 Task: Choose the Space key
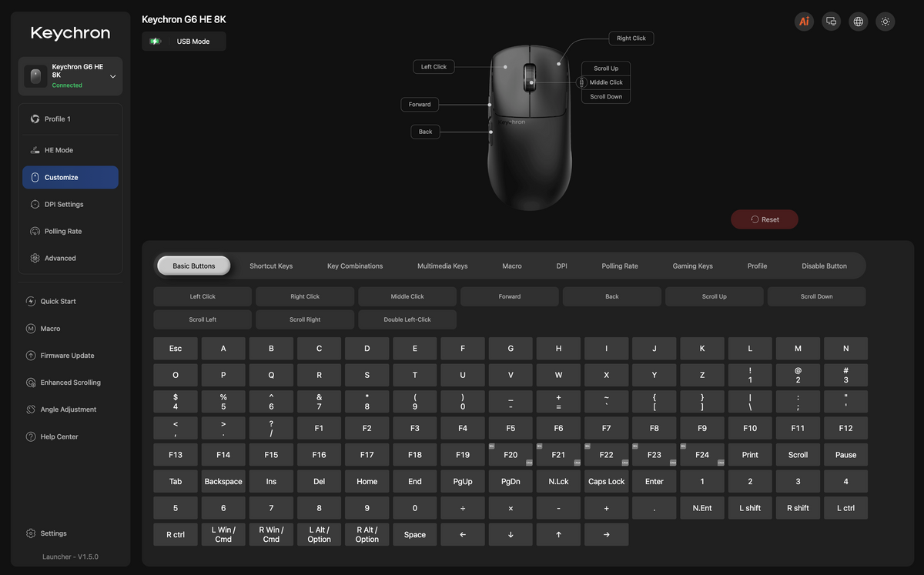click(415, 535)
